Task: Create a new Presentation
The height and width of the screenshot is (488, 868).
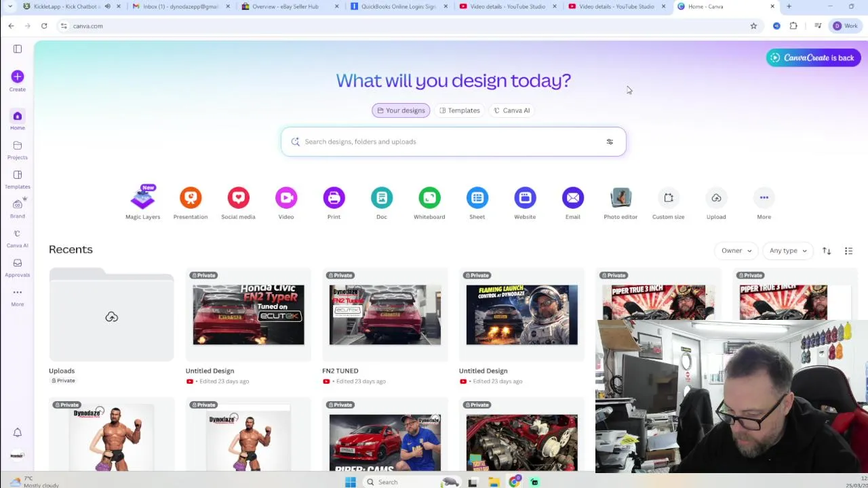Action: pyautogui.click(x=191, y=203)
